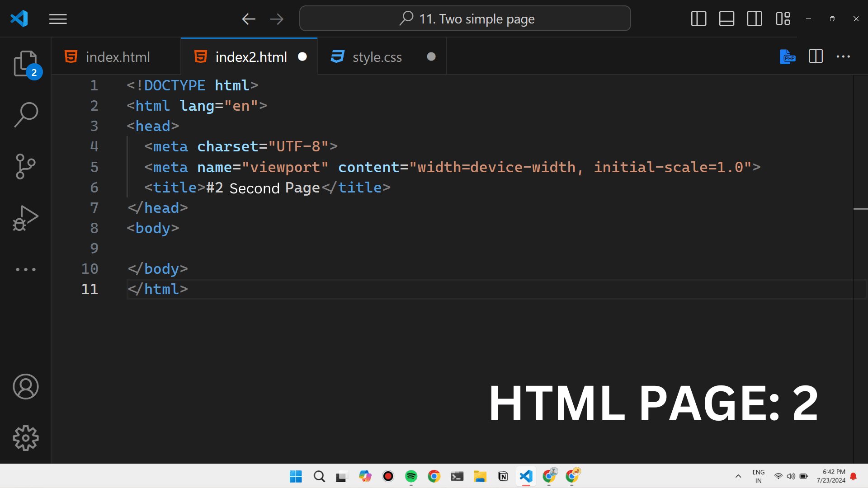Open Notion from the taskbar
This screenshot has height=488, width=868.
[503, 476]
